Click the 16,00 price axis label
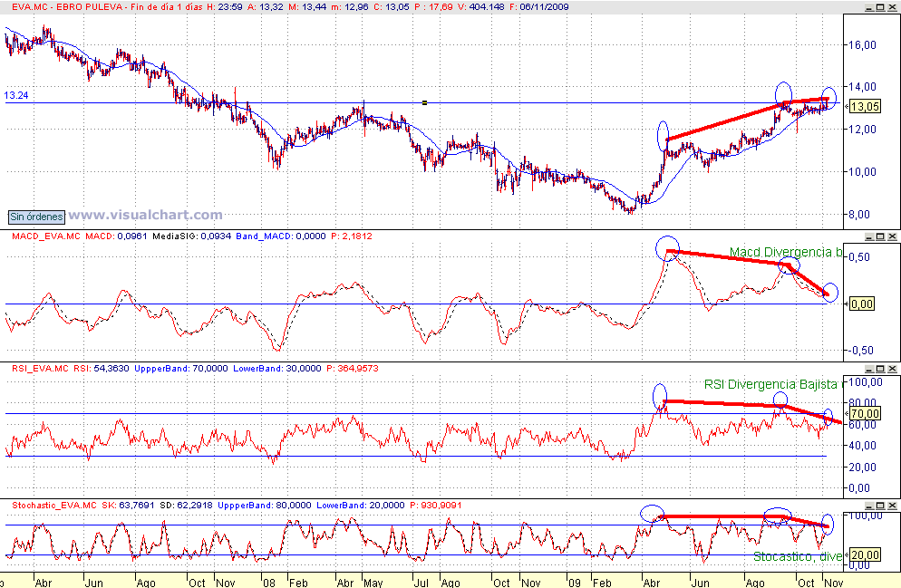 [x=863, y=44]
